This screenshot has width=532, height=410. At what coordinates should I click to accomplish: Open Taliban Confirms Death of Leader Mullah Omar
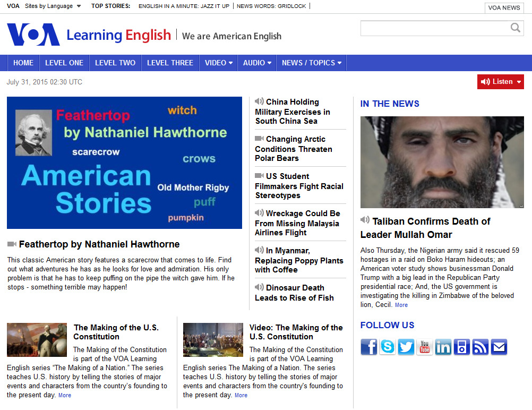point(425,228)
